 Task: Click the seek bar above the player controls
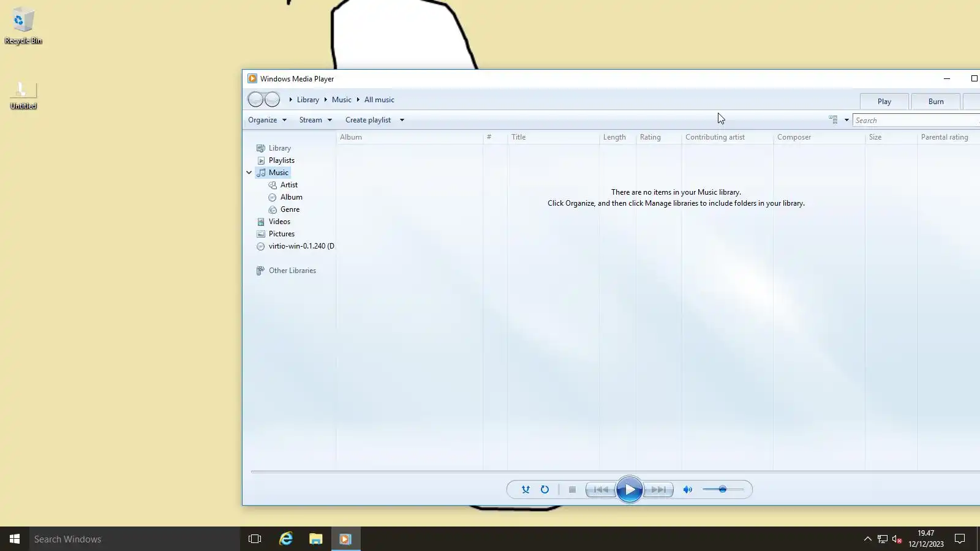coord(615,472)
